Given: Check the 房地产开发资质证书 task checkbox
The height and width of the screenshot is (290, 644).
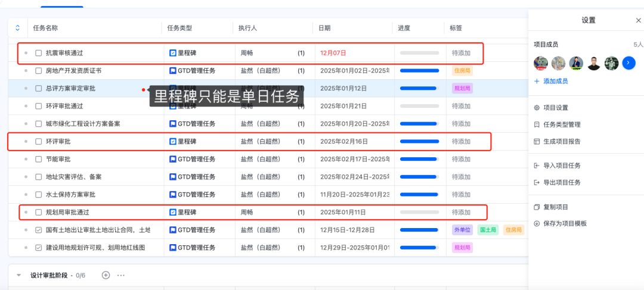Looking at the screenshot, I should (x=39, y=70).
